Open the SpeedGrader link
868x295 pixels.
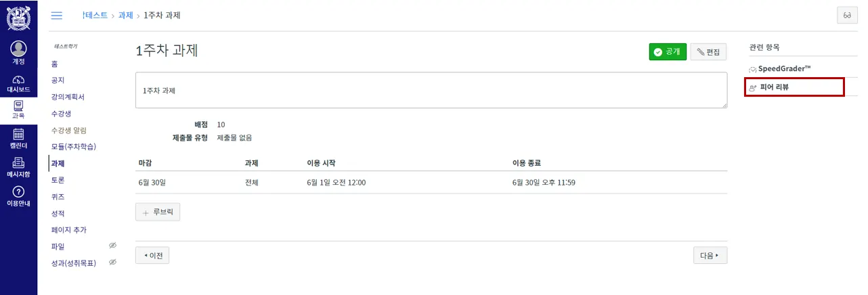coord(783,69)
